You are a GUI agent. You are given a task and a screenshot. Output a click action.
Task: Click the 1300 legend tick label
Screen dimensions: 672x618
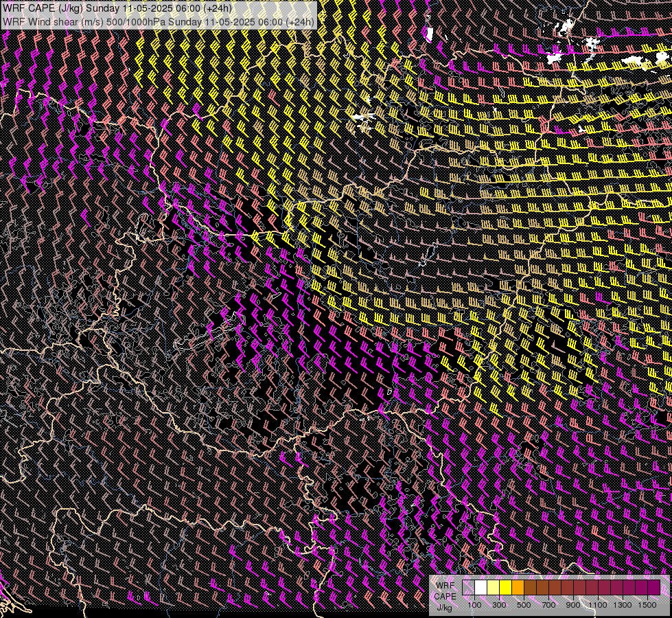click(623, 605)
